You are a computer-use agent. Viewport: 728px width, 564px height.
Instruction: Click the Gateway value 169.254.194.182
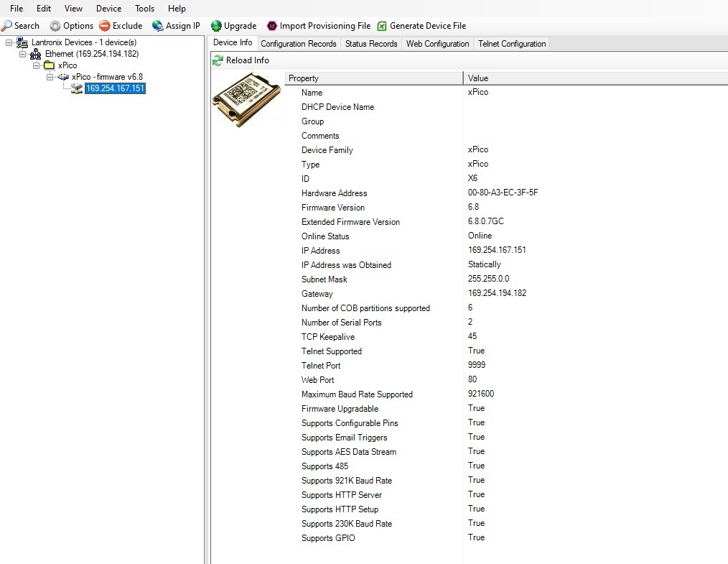(x=497, y=293)
